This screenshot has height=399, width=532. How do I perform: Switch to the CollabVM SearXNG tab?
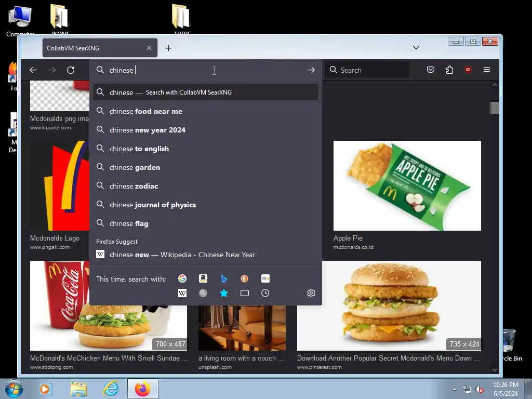click(100, 48)
